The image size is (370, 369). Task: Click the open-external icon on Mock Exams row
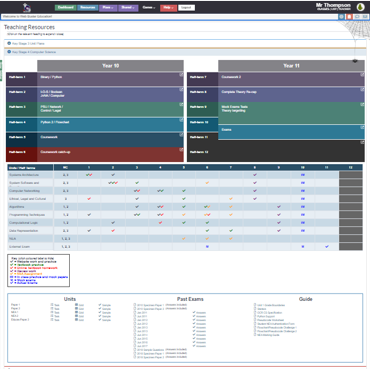point(362,104)
